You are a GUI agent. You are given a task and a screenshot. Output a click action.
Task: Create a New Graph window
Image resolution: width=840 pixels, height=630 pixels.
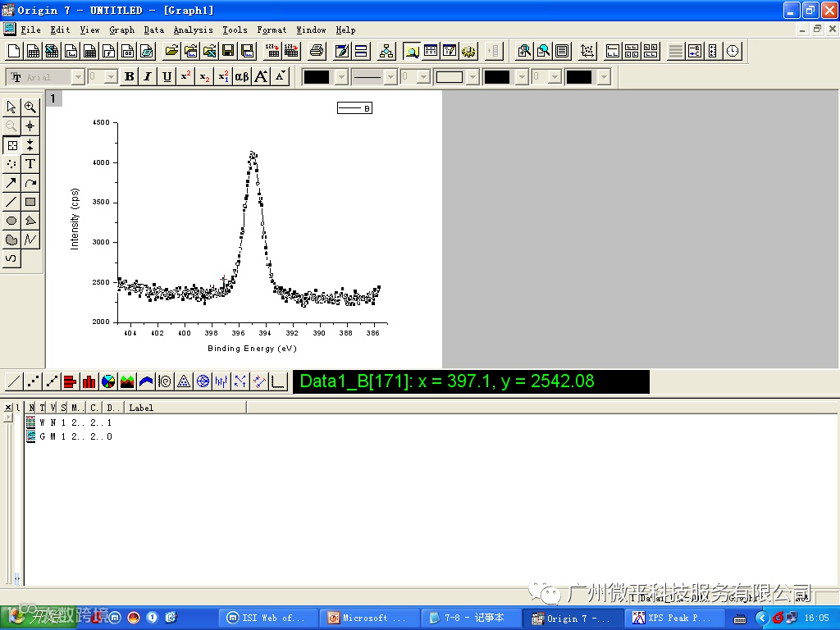pyautogui.click(x=71, y=51)
